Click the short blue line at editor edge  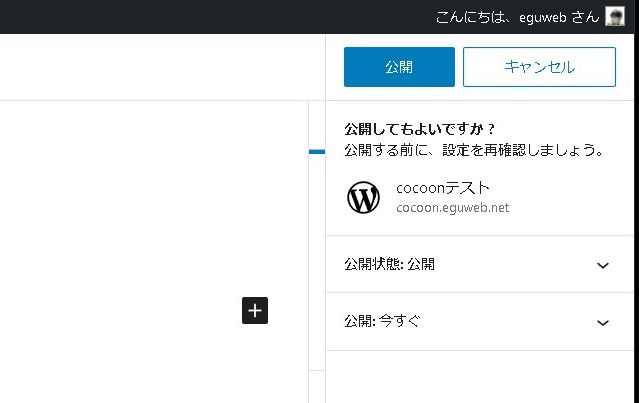coord(317,152)
